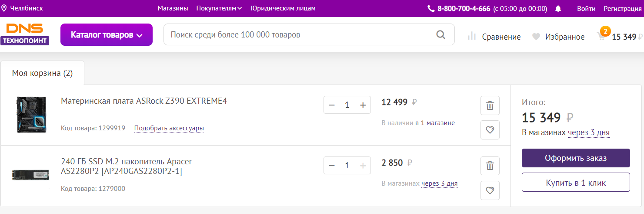The width and height of the screenshot is (644, 214).
Task: Open the Магазины menu item
Action: (x=173, y=8)
